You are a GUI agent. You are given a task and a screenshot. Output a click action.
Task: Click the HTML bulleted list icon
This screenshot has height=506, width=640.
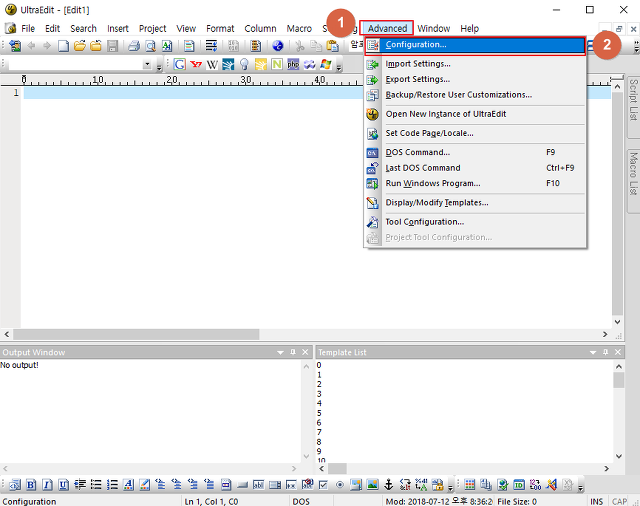tap(96, 485)
